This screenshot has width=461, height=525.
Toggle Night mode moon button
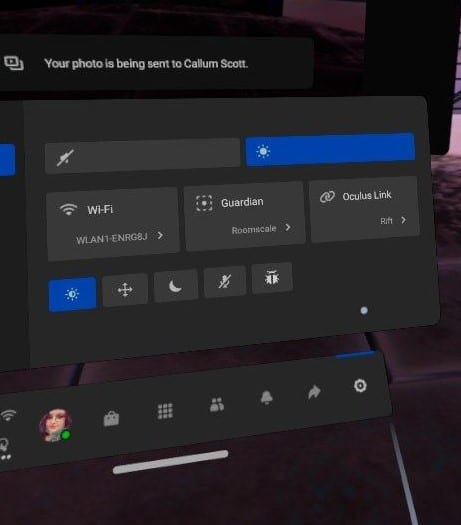tap(176, 286)
